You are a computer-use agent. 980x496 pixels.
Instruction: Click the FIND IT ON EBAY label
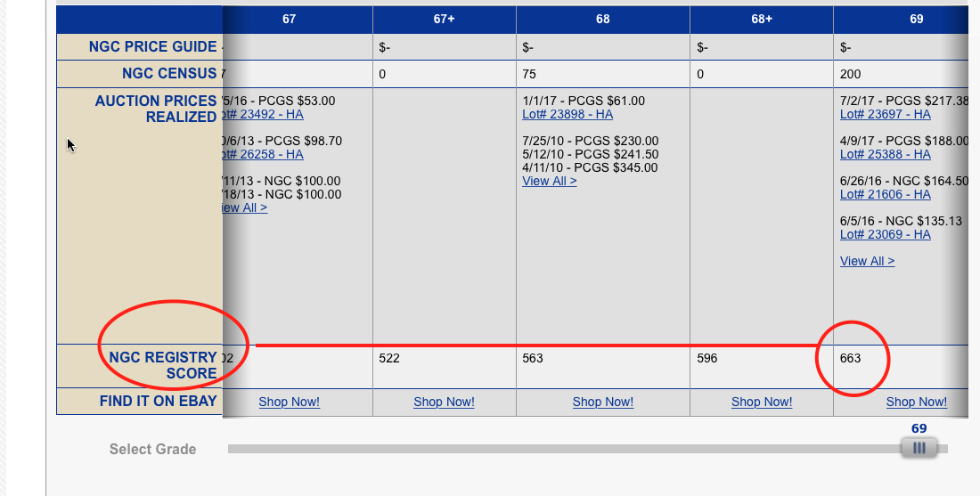158,401
